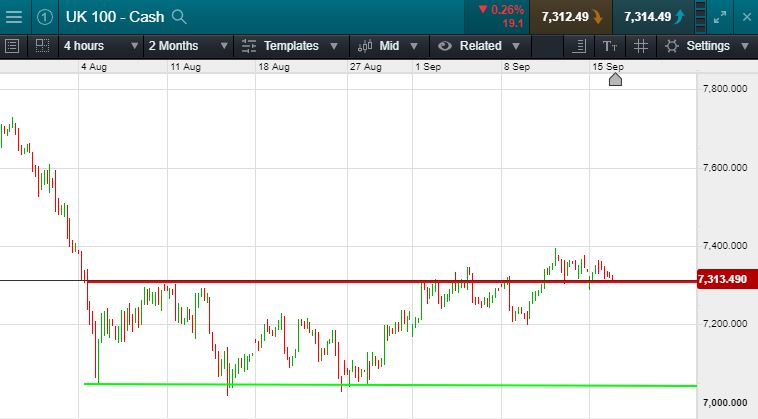Open the hamburger main menu

point(14,16)
